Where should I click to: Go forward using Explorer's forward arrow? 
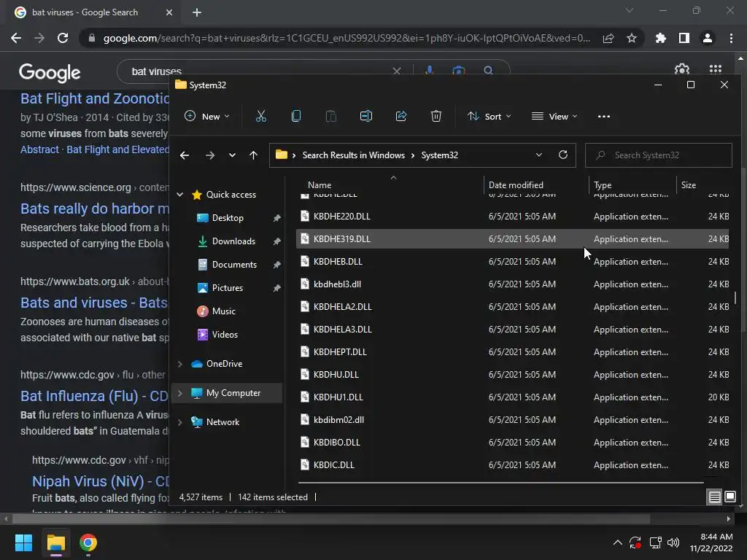click(x=209, y=155)
